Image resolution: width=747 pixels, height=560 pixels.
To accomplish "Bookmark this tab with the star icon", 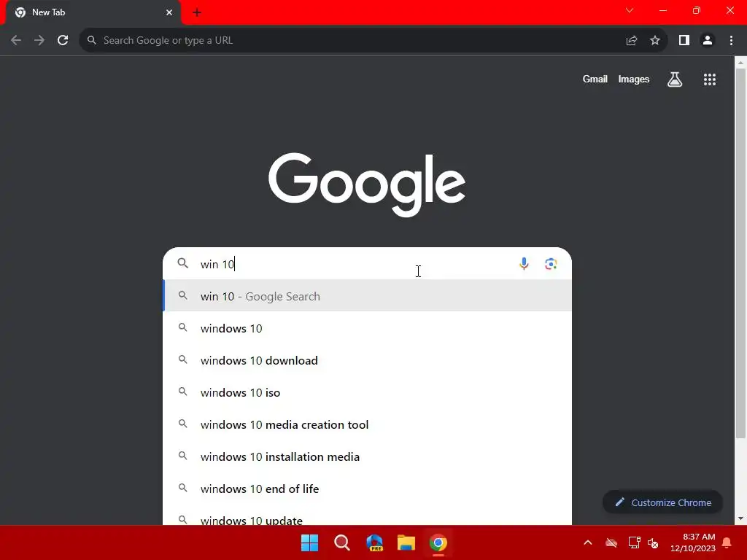I will point(655,41).
